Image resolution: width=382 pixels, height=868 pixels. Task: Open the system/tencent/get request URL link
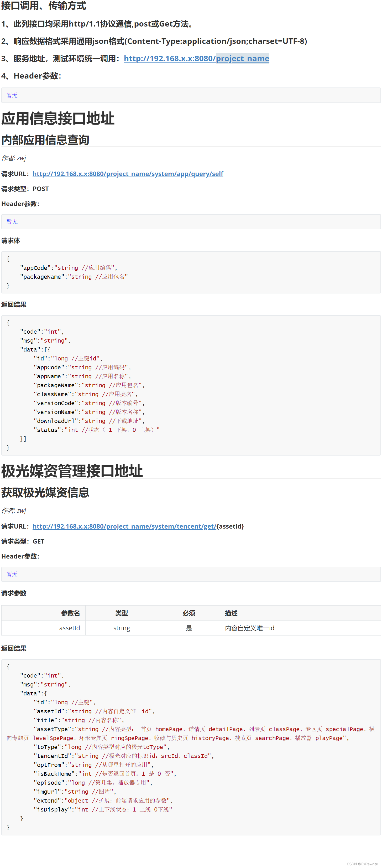[x=124, y=526]
